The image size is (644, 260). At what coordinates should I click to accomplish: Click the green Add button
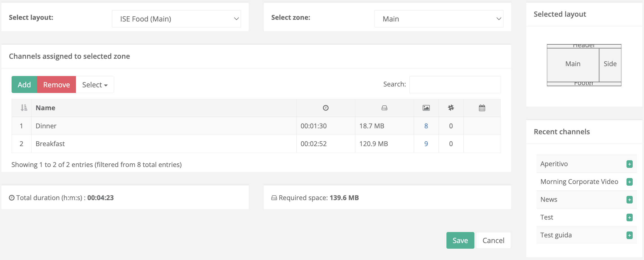[24, 85]
